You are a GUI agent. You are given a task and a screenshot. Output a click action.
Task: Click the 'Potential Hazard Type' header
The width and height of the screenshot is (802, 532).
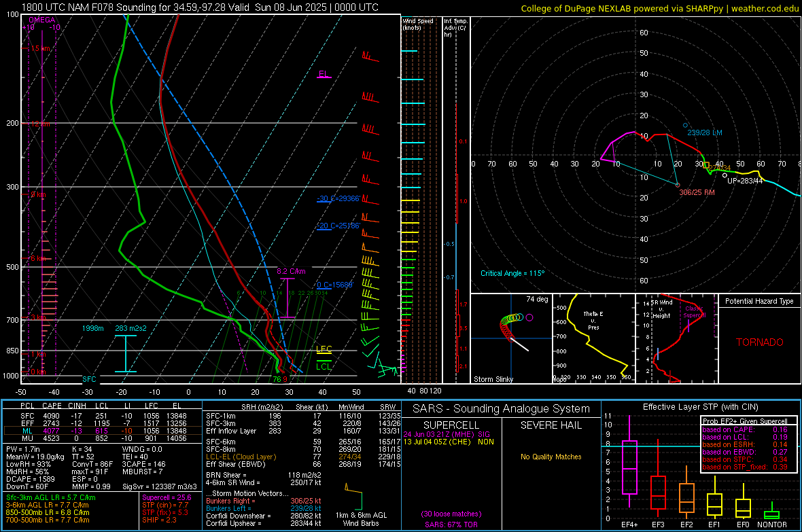pyautogui.click(x=759, y=301)
